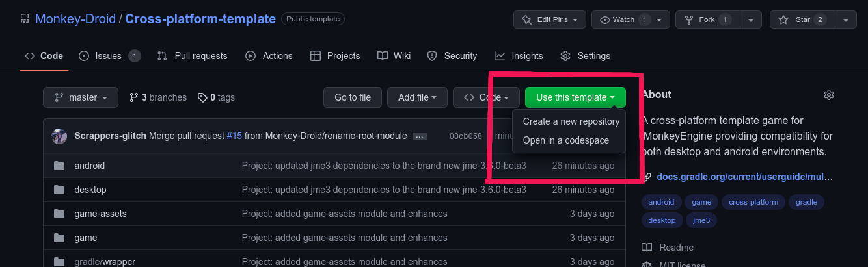Open the docs.gradle.org website link

click(744, 177)
